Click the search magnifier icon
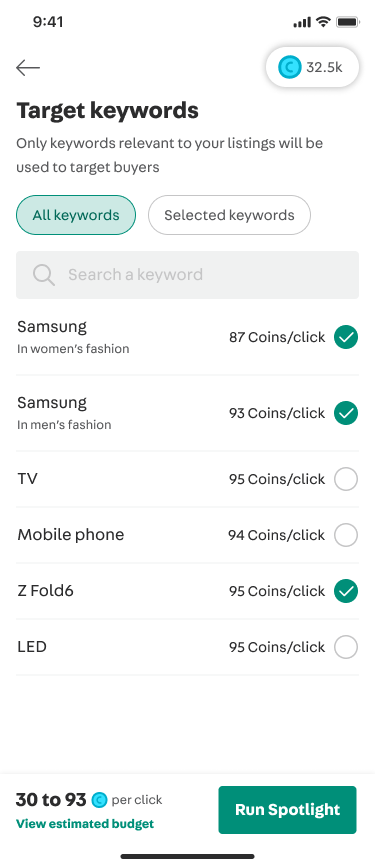Viewport: 375px width, 868px height. [44, 275]
